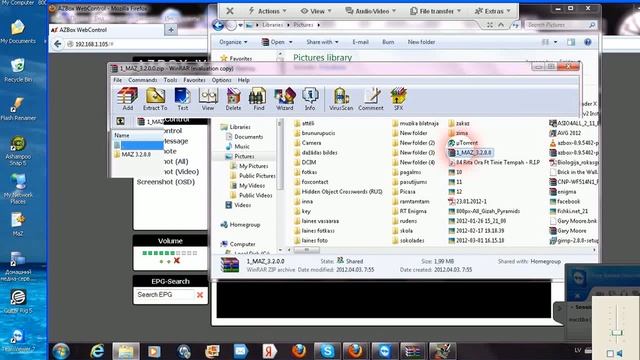Image resolution: width=640 pixels, height=360 pixels.
Task: Open Share with dropdown
Action: (322, 42)
